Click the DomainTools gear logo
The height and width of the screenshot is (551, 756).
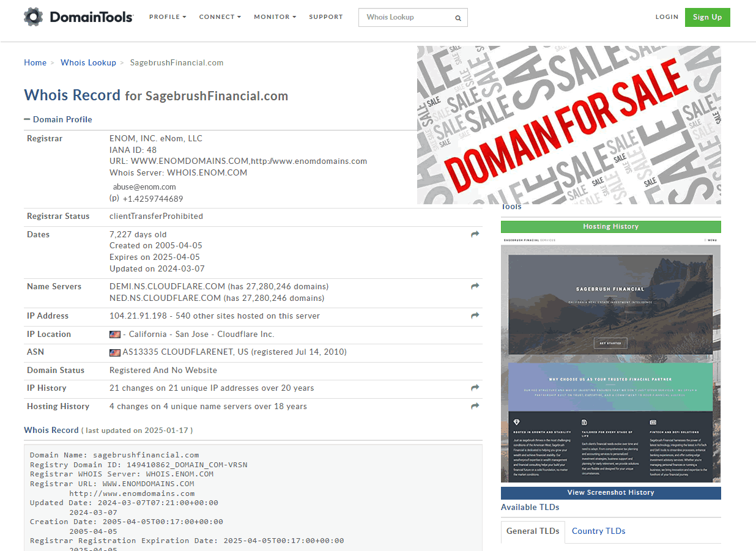[34, 17]
